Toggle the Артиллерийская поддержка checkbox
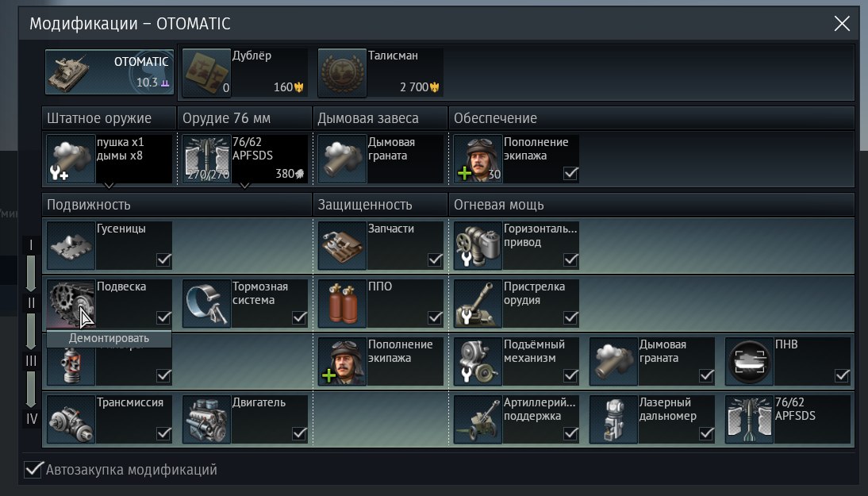 pyautogui.click(x=570, y=433)
